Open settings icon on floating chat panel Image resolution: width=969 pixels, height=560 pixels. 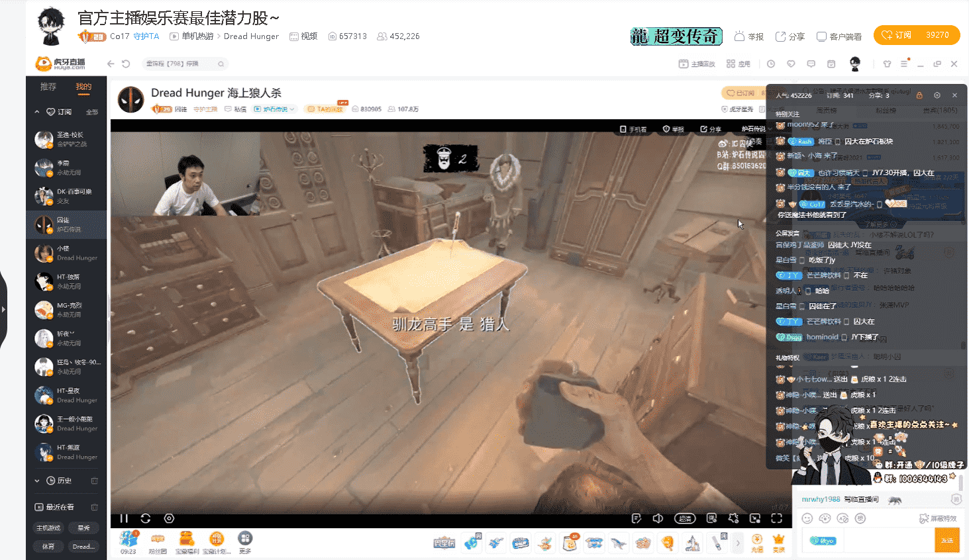(x=937, y=95)
